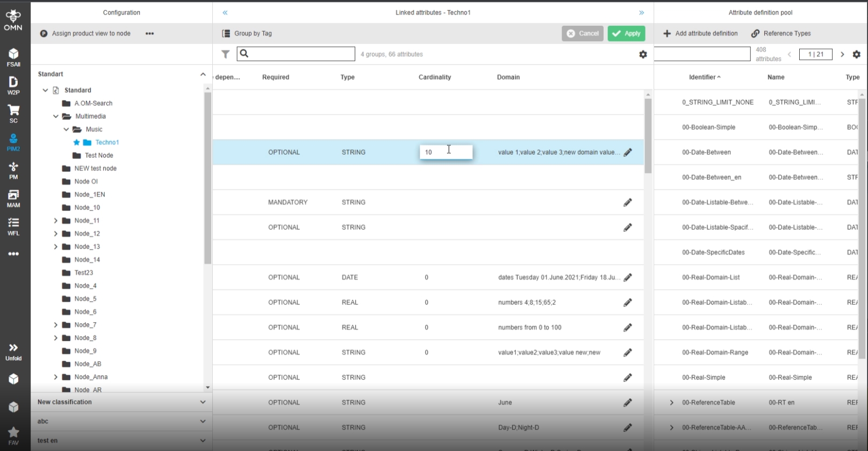Open the MAM media module
This screenshot has height=451, width=868.
tap(13, 198)
